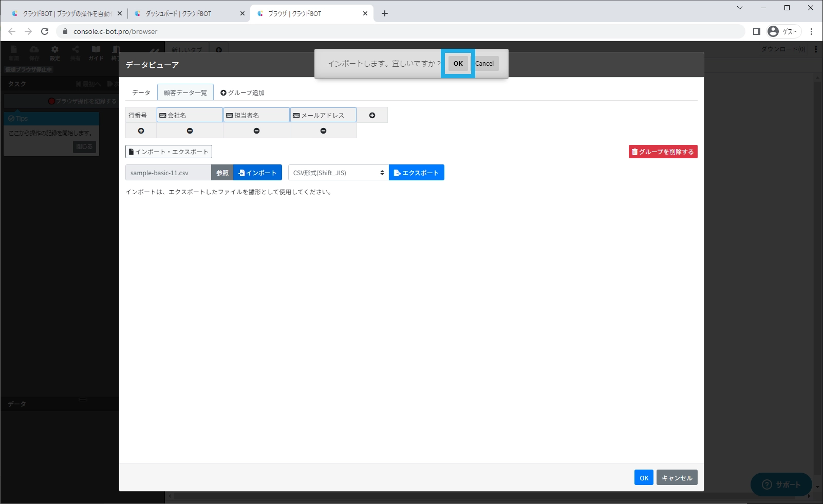This screenshot has height=504, width=823.
Task: Click the エクスポート button
Action: click(x=416, y=173)
